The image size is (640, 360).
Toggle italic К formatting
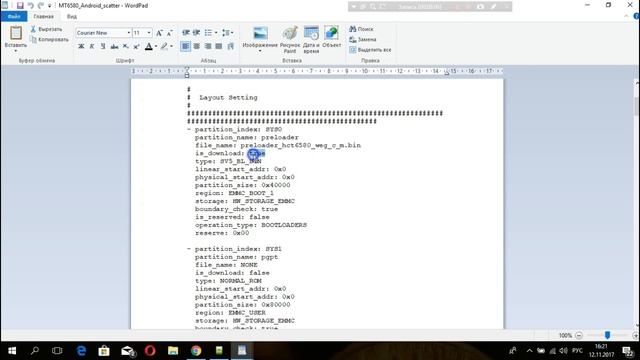(x=92, y=47)
